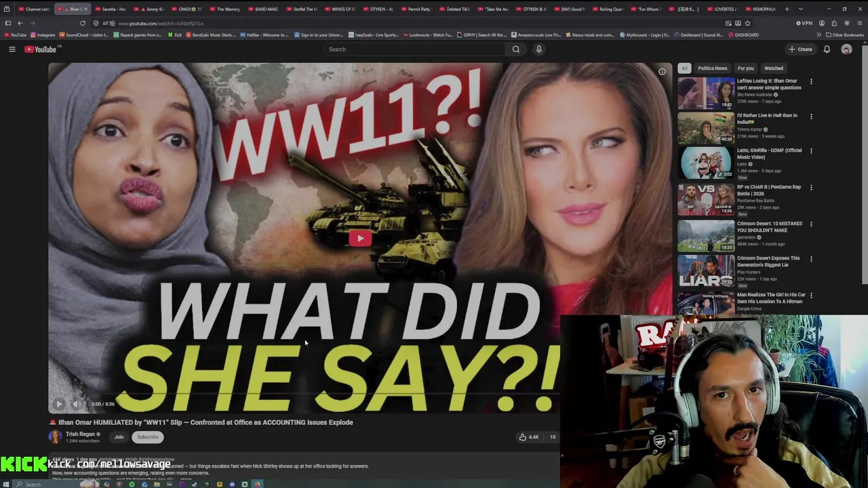Open more options for RP vs CHAR B

click(811, 187)
